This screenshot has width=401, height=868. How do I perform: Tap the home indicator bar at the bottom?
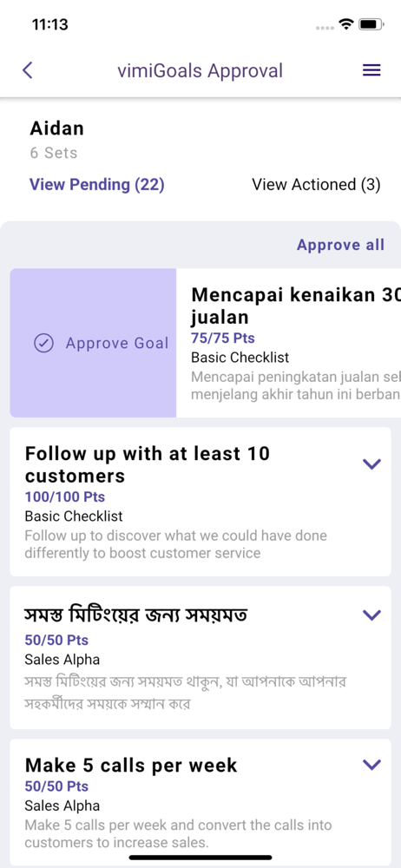pyautogui.click(x=200, y=858)
